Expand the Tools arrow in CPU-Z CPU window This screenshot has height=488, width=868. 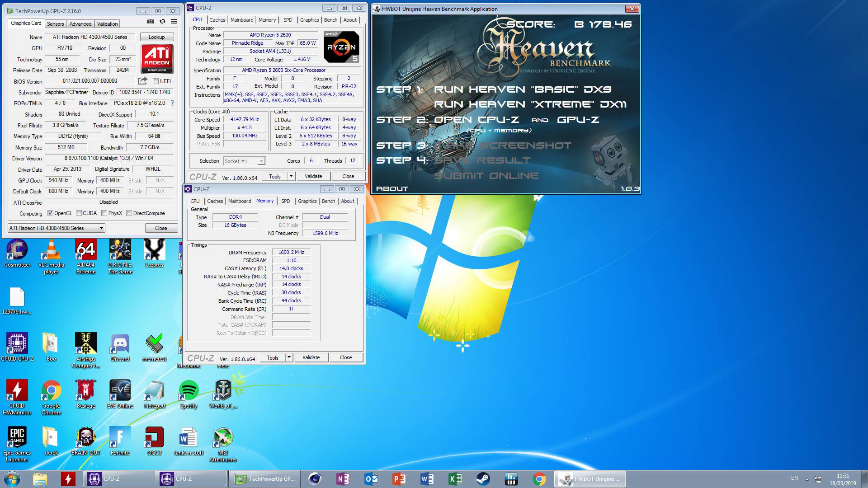click(291, 176)
